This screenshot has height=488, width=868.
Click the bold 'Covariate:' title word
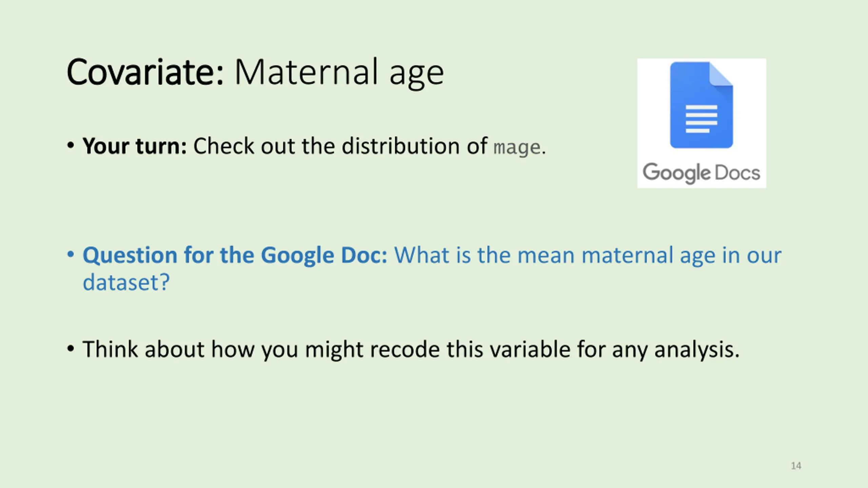point(145,72)
